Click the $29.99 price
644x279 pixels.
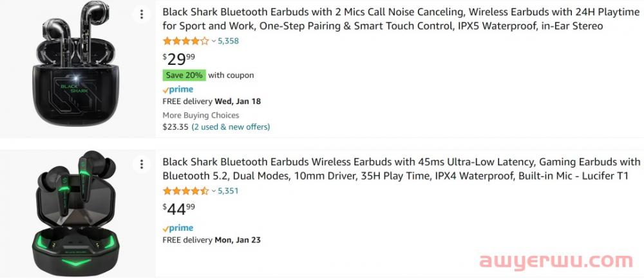click(x=178, y=60)
